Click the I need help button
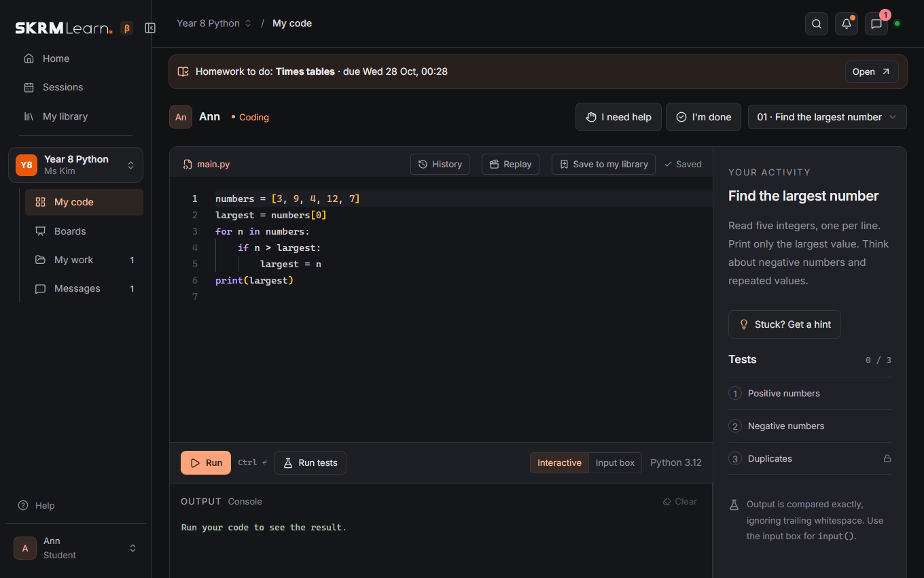Screen dimensions: 924x578 click(618, 117)
